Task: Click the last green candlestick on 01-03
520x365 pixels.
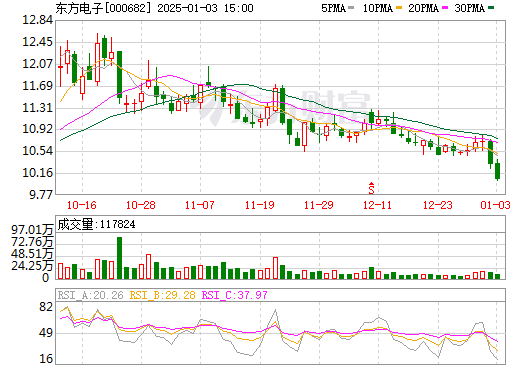Action: coord(497,171)
